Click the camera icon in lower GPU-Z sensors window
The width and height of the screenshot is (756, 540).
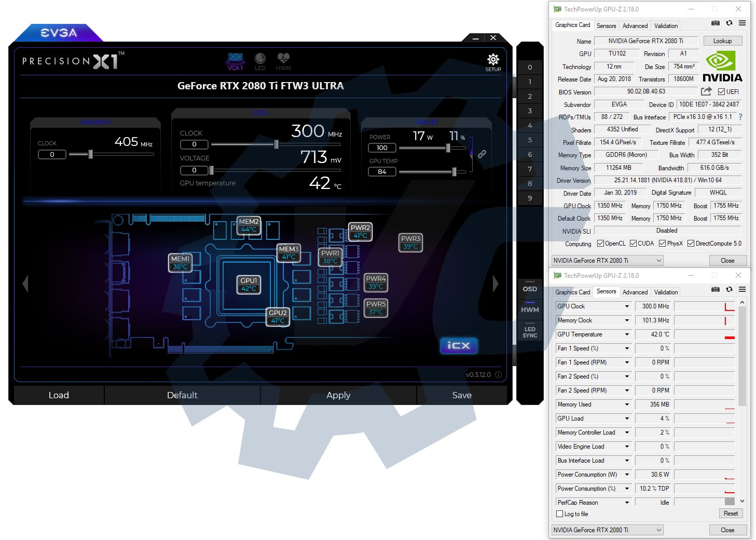[716, 289]
